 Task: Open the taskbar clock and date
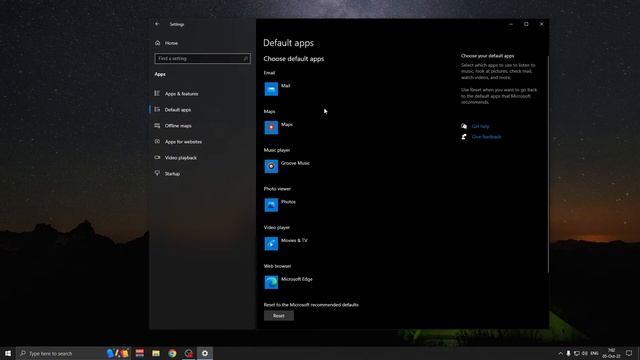click(611, 353)
